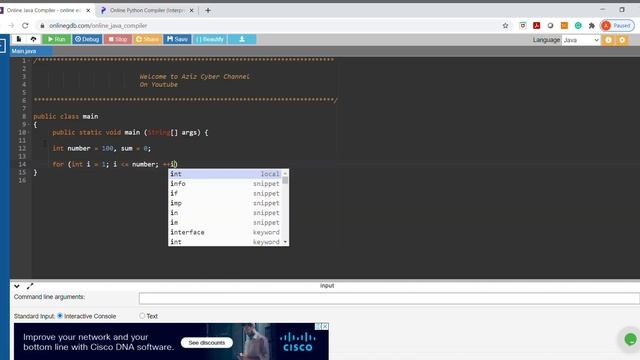Select the Online Java Compiler browser tab
The height and width of the screenshot is (360, 640).
coord(43,10)
